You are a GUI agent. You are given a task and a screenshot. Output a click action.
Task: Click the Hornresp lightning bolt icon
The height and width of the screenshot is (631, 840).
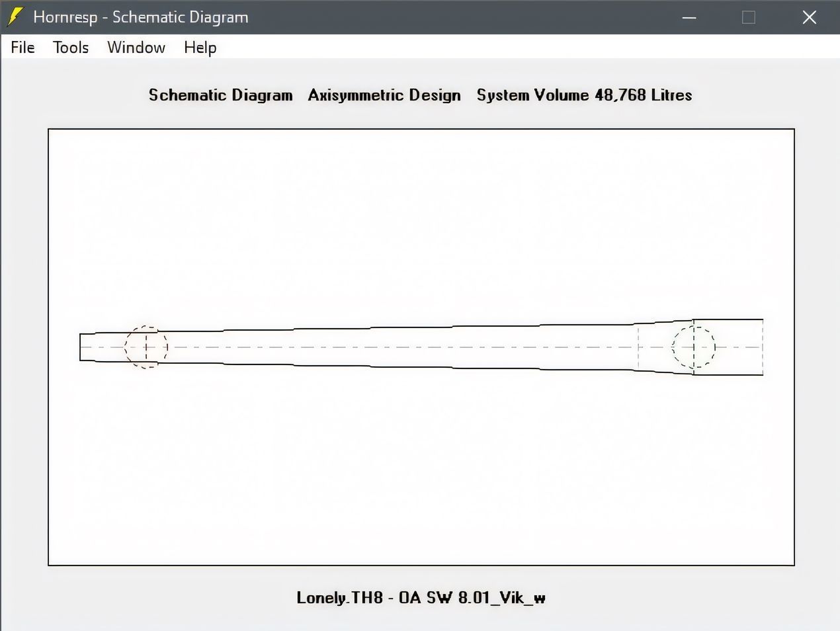(x=15, y=17)
